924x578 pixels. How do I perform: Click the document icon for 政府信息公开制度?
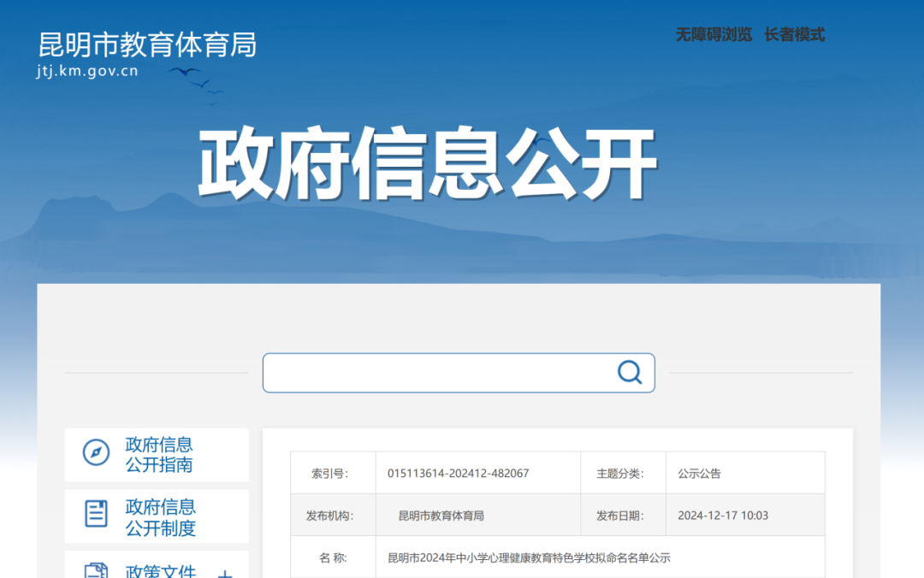tap(96, 514)
